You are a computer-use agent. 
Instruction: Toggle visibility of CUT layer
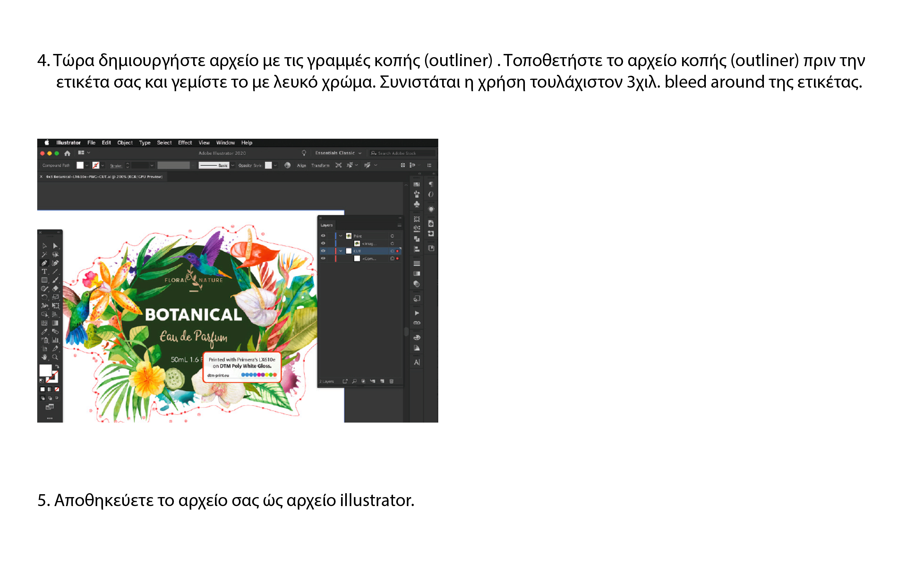[x=323, y=251]
